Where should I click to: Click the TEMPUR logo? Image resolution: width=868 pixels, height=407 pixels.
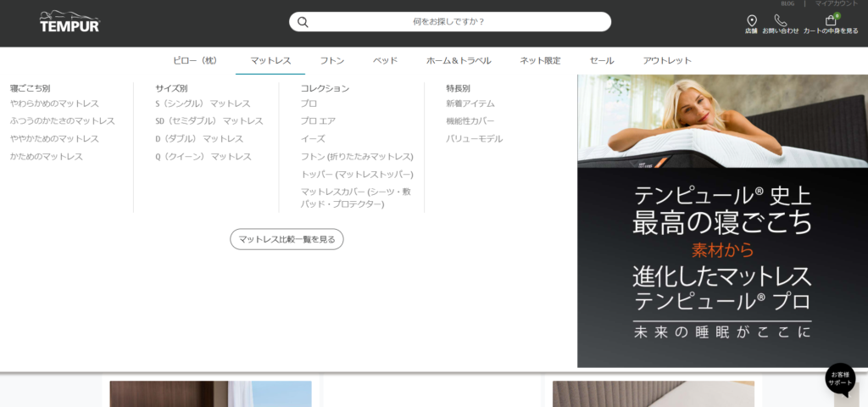tap(70, 22)
